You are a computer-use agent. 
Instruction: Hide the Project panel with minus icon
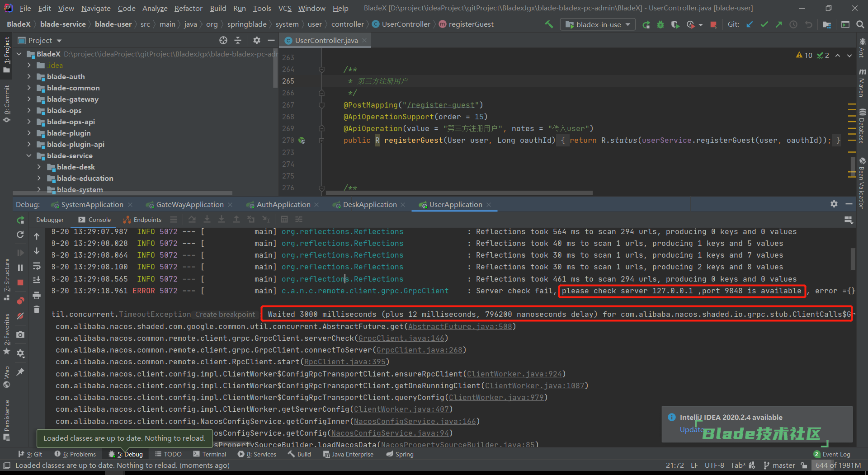[271, 40]
